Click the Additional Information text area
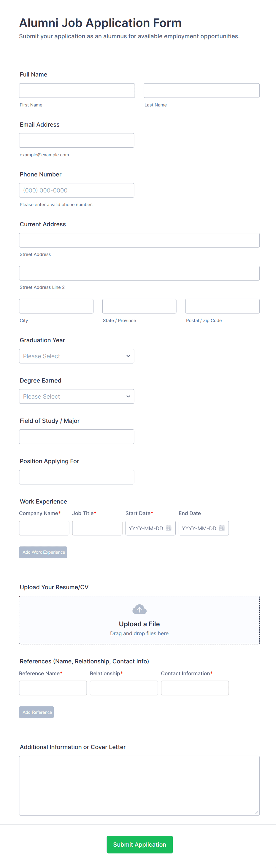The width and height of the screenshot is (276, 868). tap(139, 785)
